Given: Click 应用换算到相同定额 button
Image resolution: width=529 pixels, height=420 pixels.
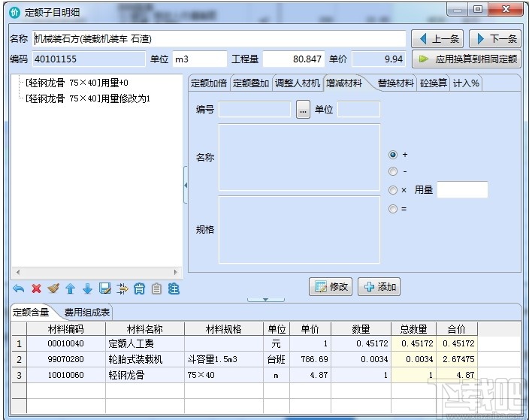Looking at the screenshot, I should [x=467, y=59].
